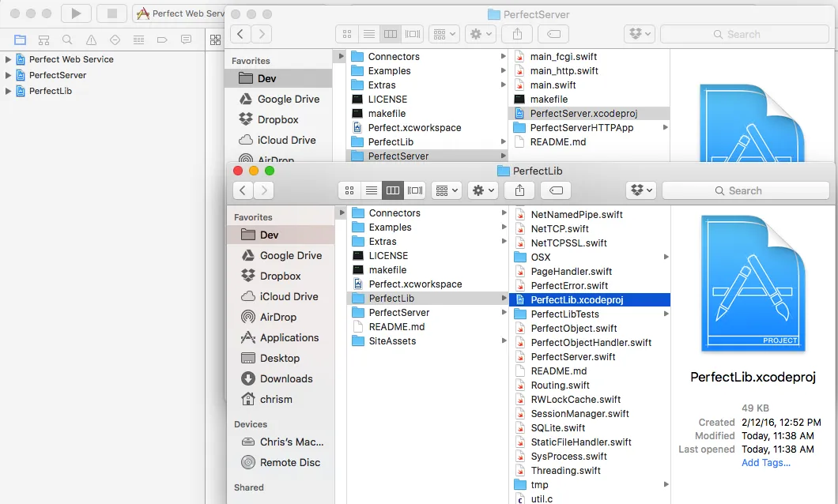
Task: Expand PerfectLib project in Xcode navigator
Action: [8, 92]
